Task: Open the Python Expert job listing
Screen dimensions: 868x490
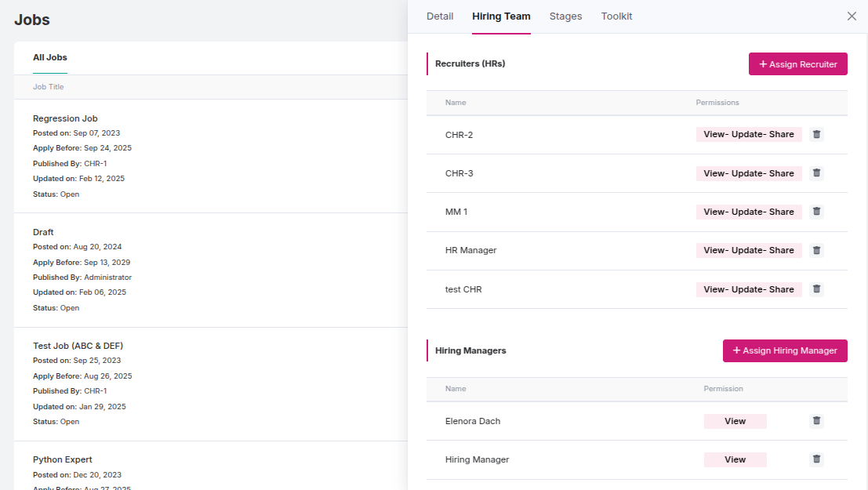Action: coord(63,459)
